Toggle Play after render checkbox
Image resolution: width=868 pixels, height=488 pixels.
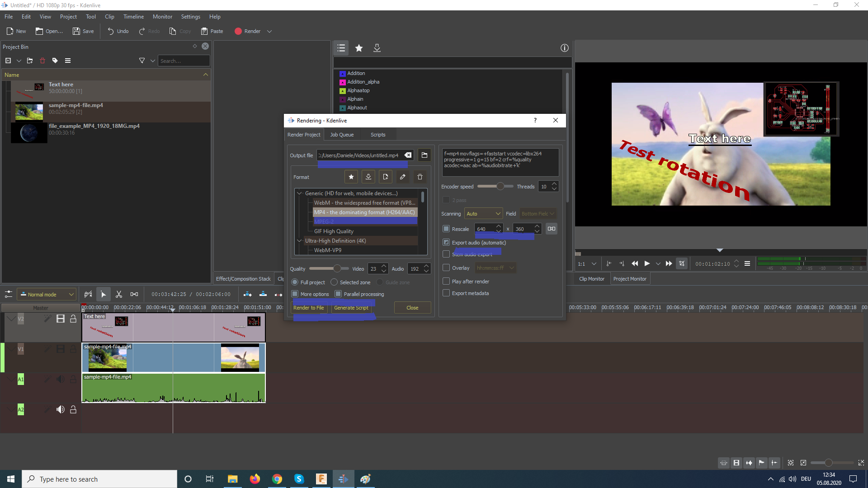446,281
